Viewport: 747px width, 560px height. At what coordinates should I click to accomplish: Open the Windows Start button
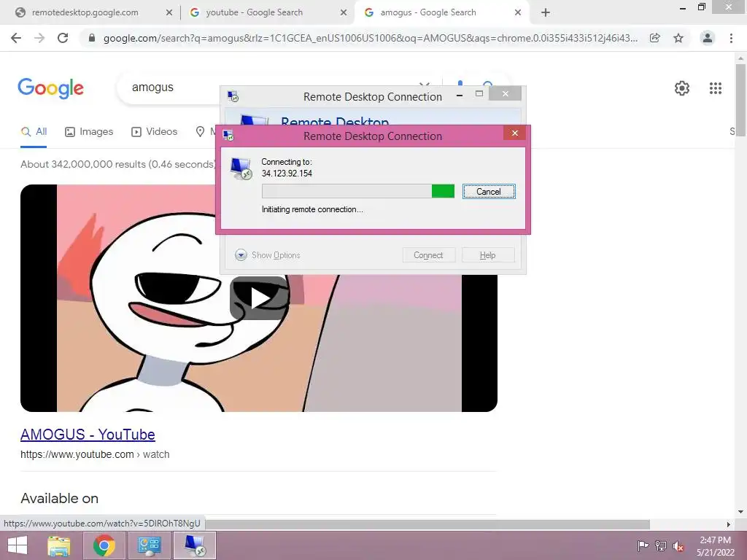coord(18,545)
